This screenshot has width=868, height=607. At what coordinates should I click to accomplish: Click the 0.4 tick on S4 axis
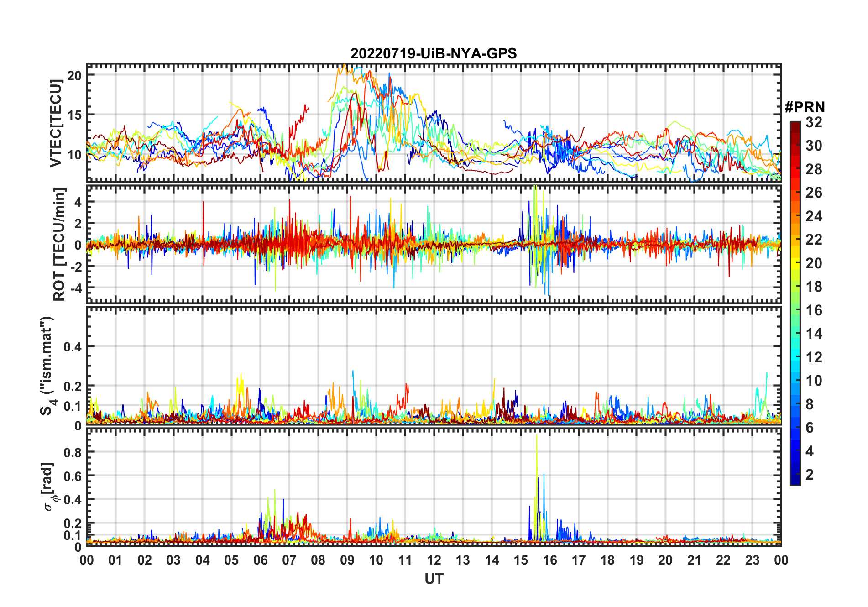73,347
